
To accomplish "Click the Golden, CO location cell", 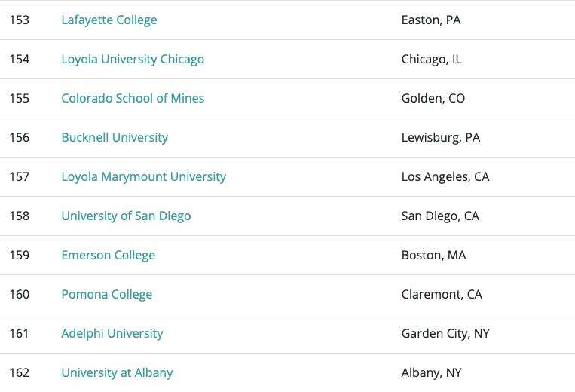I will [433, 99].
